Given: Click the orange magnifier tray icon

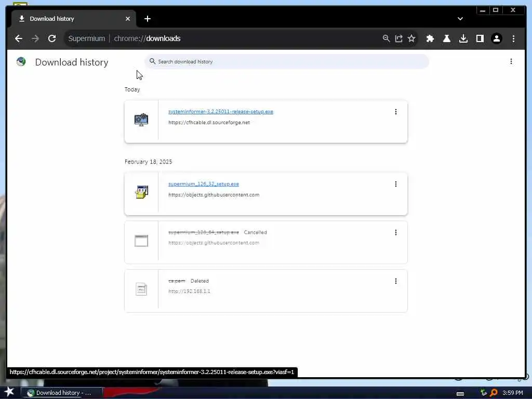Looking at the screenshot, I should point(494,393).
